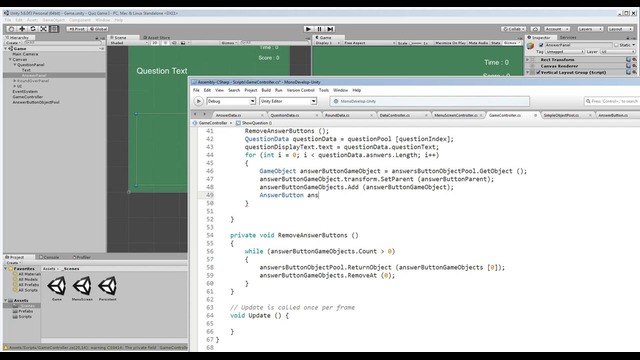This screenshot has height=360, width=640.
Task: Open the Shaded draw mode dropdown
Action: [x=129, y=43]
